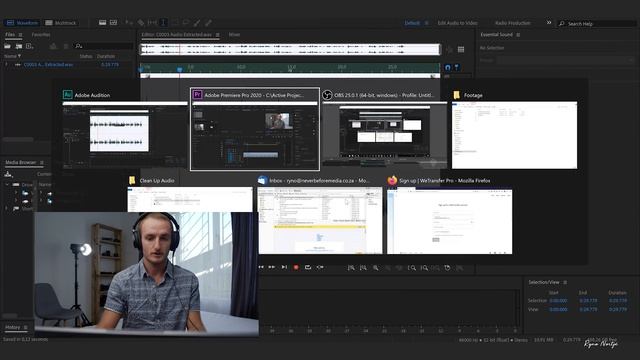This screenshot has height=360, width=640.
Task: Select the Adobe Audition window in task switcher
Action: point(125,129)
